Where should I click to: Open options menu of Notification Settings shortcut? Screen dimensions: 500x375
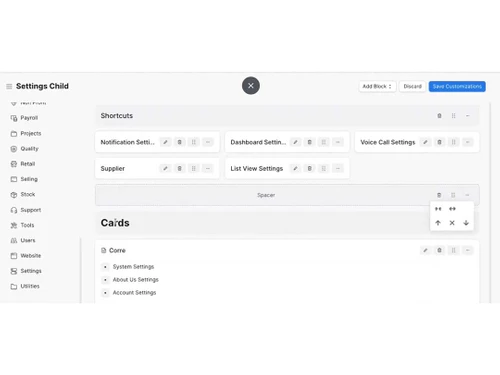[x=208, y=142]
